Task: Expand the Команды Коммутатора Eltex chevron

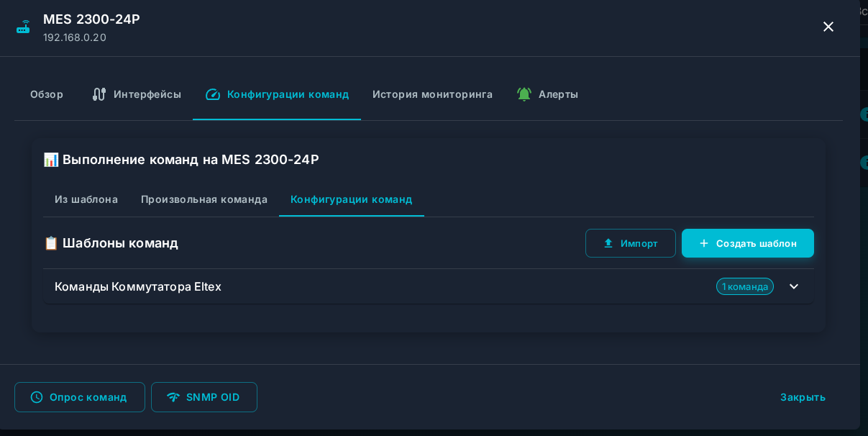Action: click(x=794, y=286)
